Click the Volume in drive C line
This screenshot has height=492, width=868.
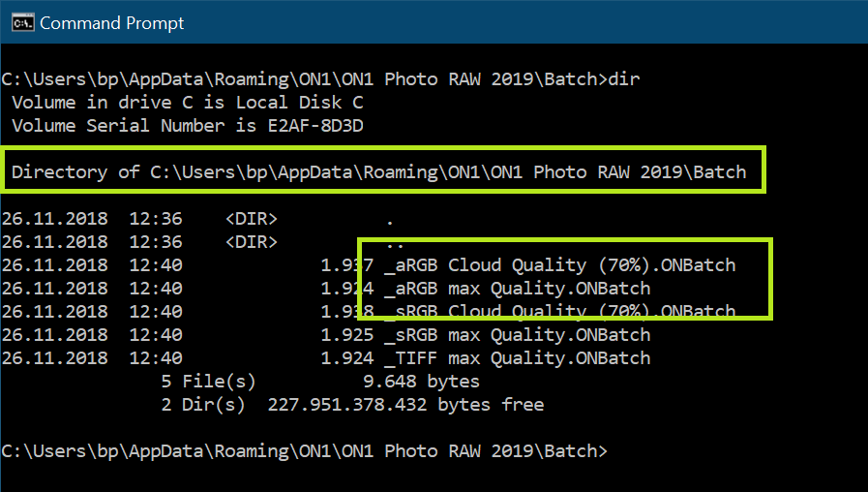[x=187, y=103]
